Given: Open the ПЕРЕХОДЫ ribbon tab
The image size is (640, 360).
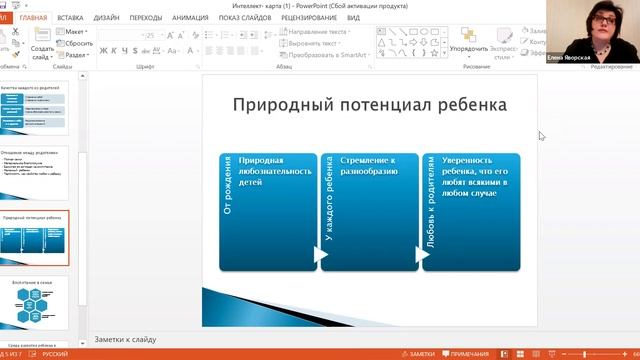Looking at the screenshot, I should click(x=146, y=18).
